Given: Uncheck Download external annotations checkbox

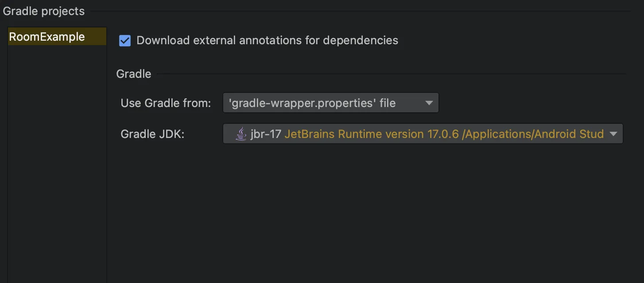Looking at the screenshot, I should click(125, 41).
